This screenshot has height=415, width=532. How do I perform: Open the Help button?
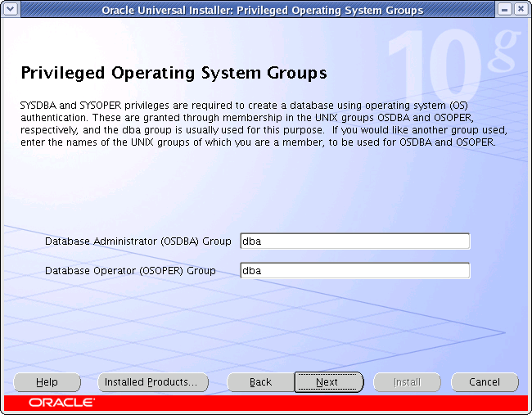[x=47, y=382]
